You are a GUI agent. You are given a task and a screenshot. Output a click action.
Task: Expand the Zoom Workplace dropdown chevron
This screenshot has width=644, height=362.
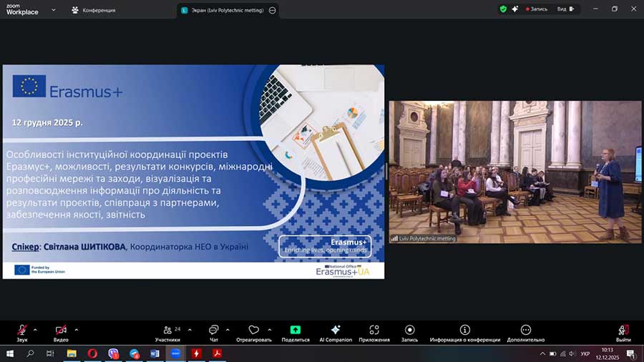click(53, 10)
